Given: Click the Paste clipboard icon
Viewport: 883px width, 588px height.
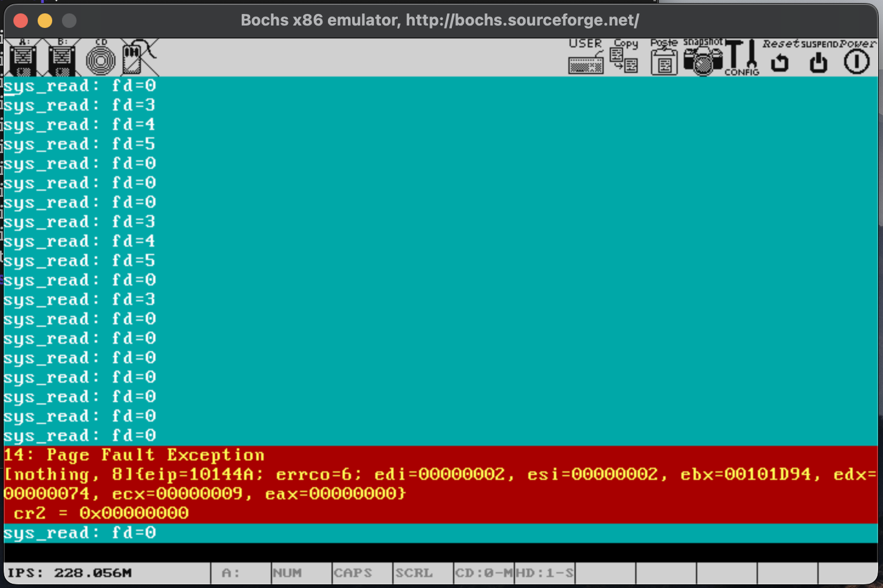Looking at the screenshot, I should tap(664, 56).
